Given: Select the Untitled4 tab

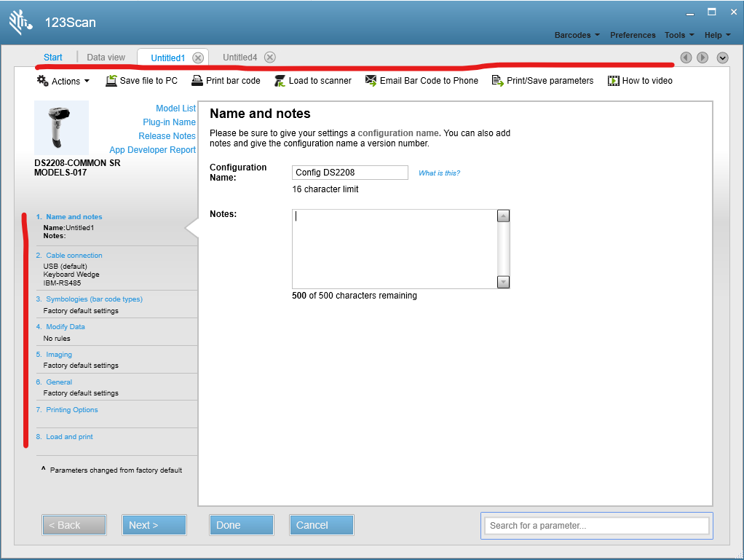Looking at the screenshot, I should [240, 58].
